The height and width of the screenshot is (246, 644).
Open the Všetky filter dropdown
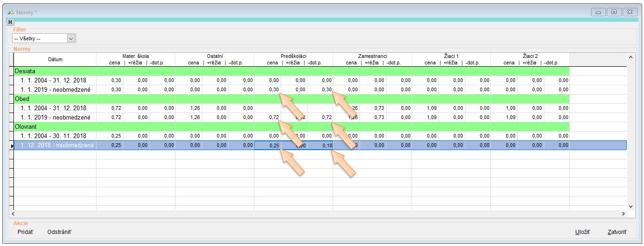71,39
